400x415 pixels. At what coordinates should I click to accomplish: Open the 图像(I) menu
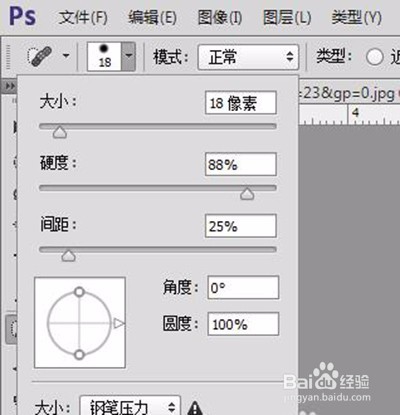220,18
